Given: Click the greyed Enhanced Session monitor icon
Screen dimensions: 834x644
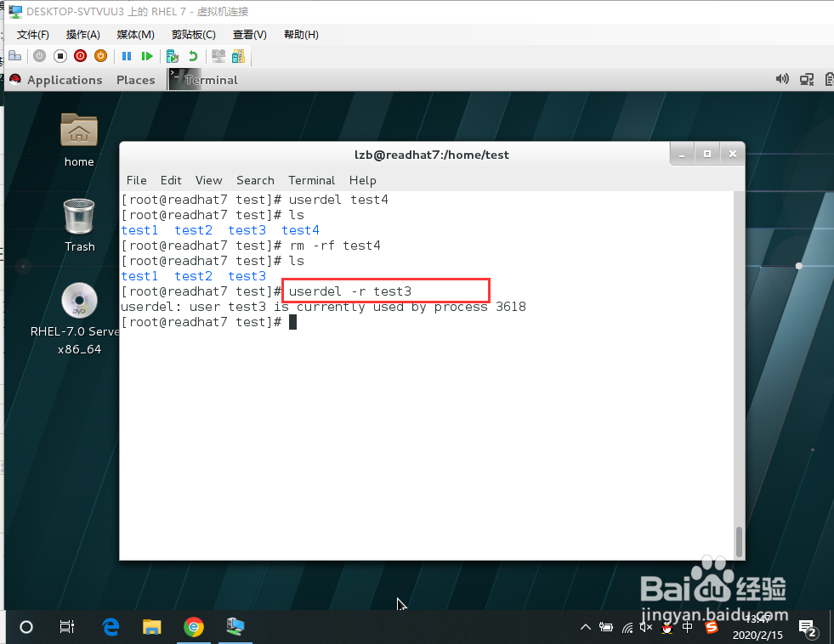Looking at the screenshot, I should point(218,56).
